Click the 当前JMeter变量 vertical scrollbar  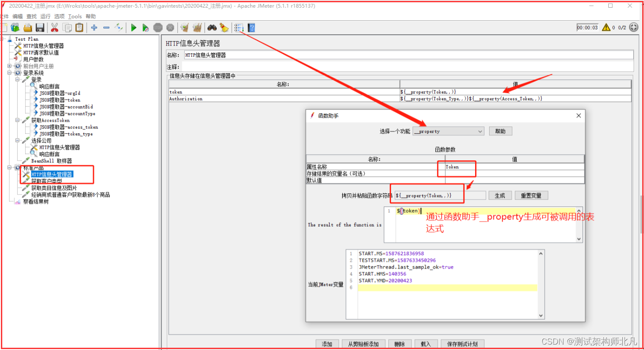pos(541,285)
